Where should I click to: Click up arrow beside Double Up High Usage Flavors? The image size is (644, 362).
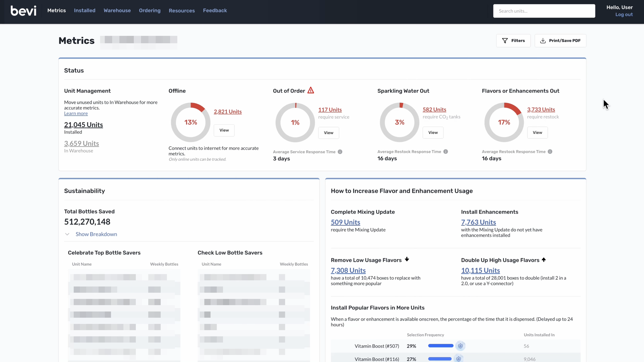click(544, 260)
